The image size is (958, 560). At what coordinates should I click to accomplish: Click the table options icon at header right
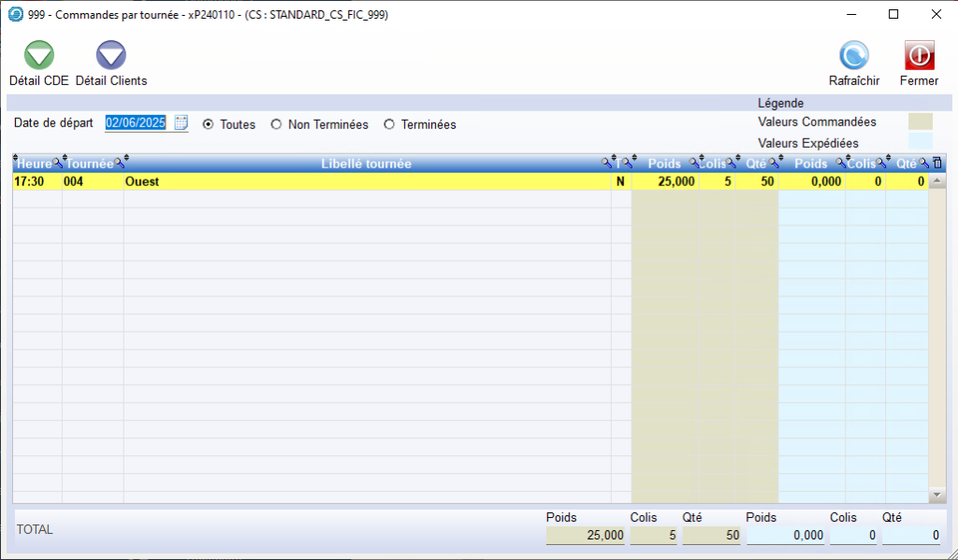(x=937, y=165)
